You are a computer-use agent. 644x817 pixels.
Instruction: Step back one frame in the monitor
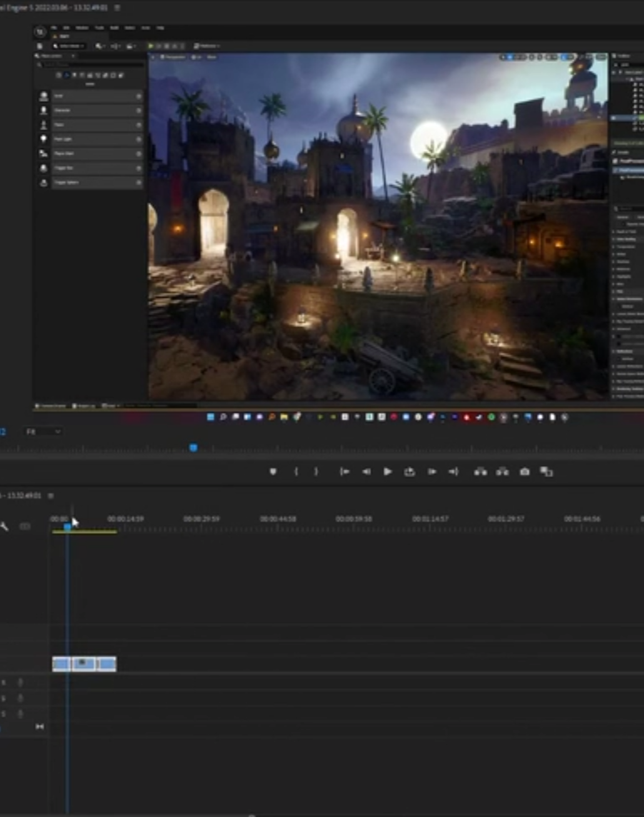tap(366, 472)
